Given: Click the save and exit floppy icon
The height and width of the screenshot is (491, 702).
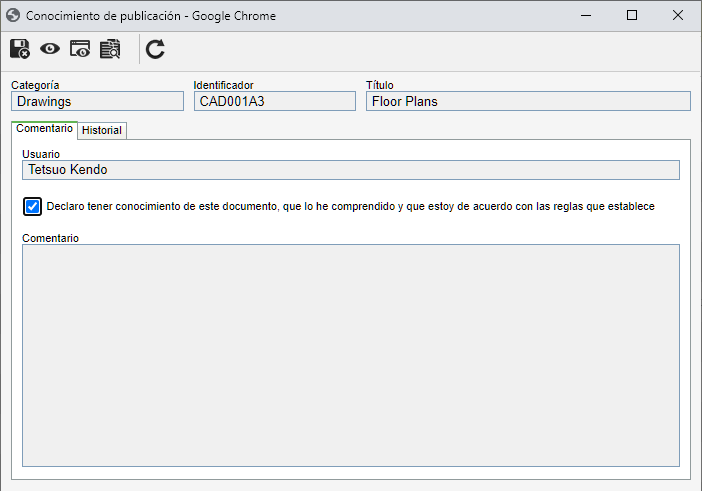Looking at the screenshot, I should [x=20, y=49].
